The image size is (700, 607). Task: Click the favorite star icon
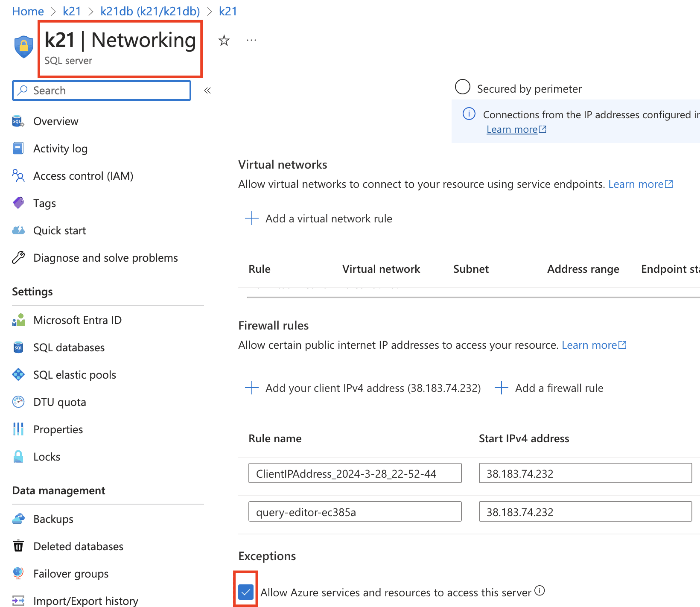[224, 41]
